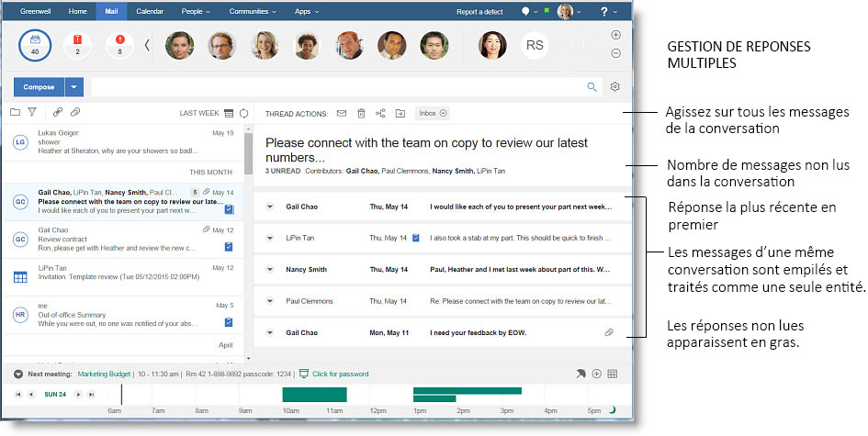Open the People dropdown menu

tap(196, 11)
